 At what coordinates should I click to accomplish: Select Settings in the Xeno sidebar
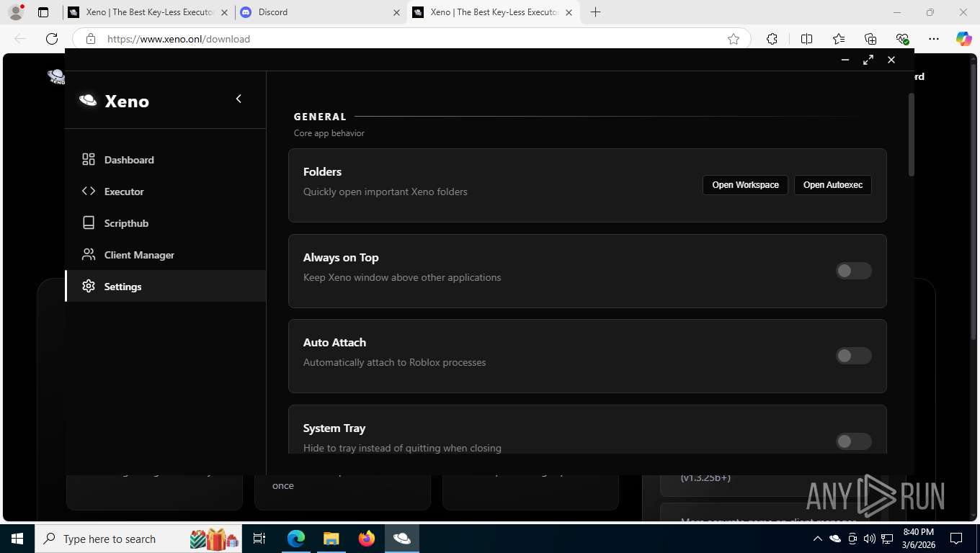[x=165, y=287]
